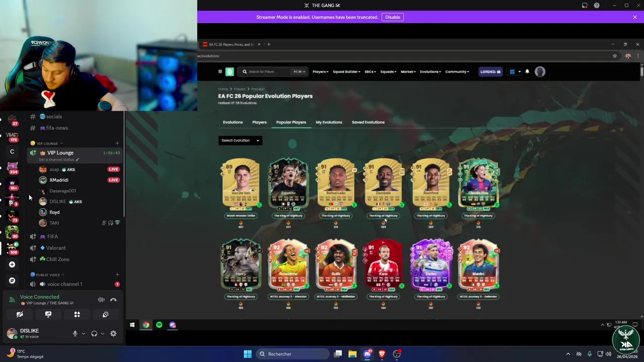Open soundboard icon in voice panel
The width and height of the screenshot is (644, 362).
(106, 314)
